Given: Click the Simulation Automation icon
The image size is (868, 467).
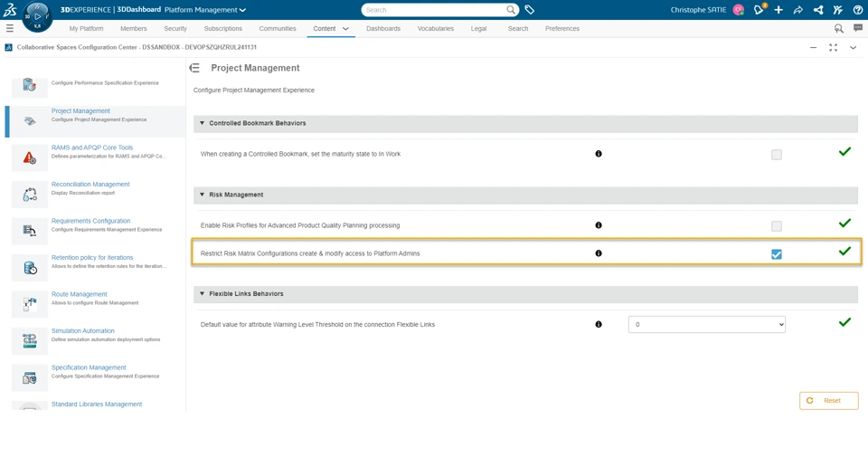Looking at the screenshot, I should point(29,340).
